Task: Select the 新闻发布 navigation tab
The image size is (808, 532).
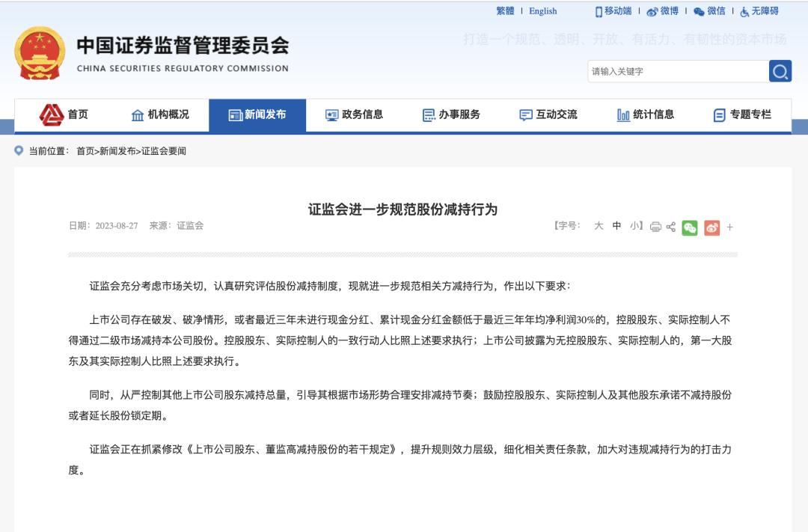Action: [257, 114]
